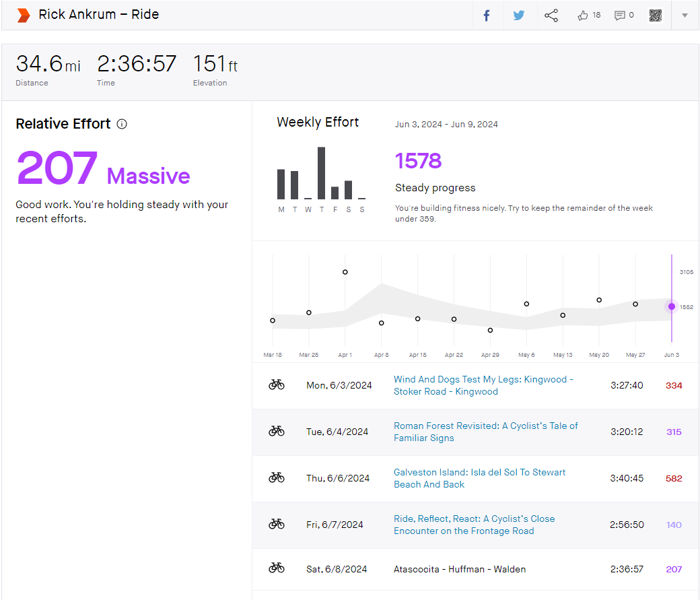Viewport: 700px width, 600px height.
Task: Click the 3:27:40 ride duration
Action: (627, 386)
